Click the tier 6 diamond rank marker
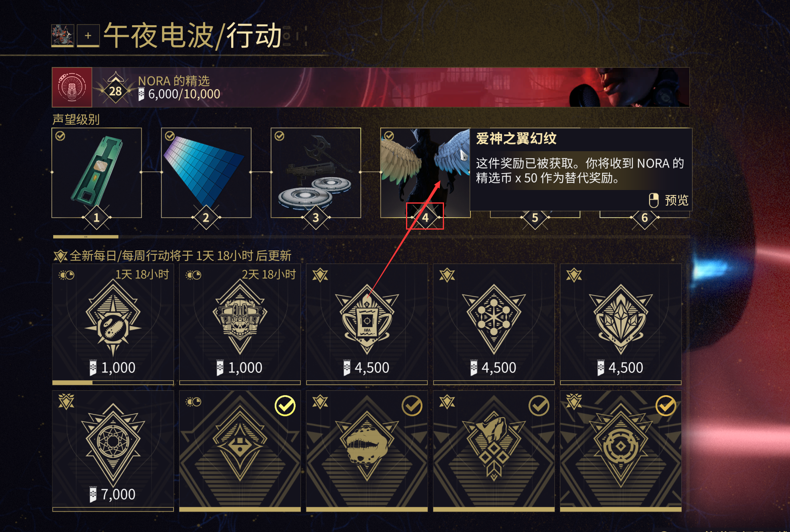This screenshot has height=532, width=790. pos(644,218)
